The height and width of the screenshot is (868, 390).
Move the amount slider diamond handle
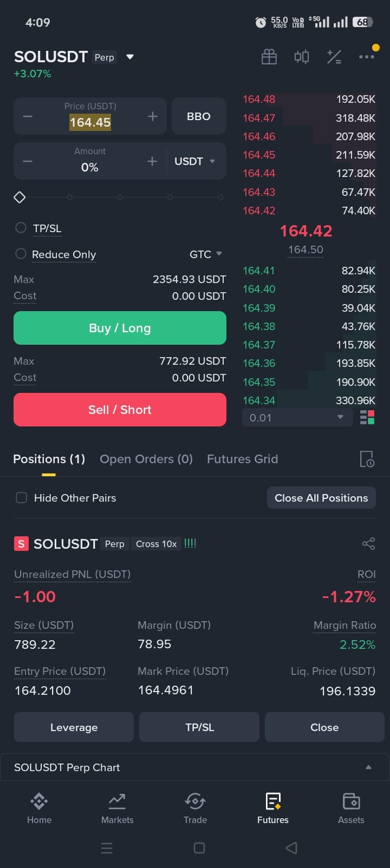pos(19,198)
